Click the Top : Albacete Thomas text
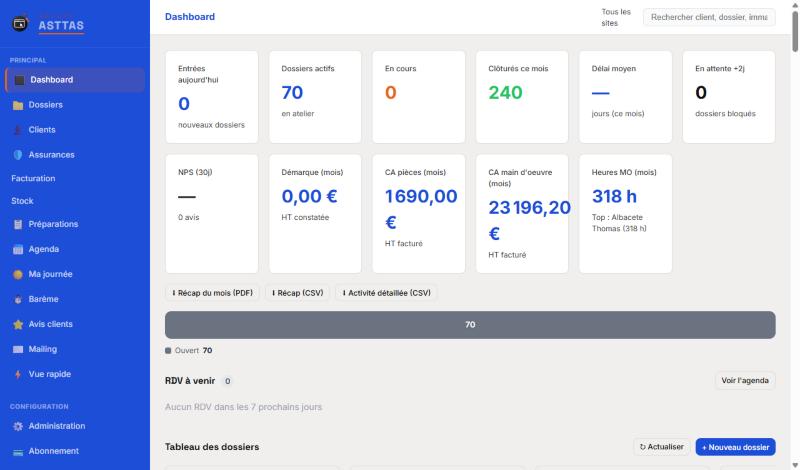The image size is (800, 470). pos(619,223)
